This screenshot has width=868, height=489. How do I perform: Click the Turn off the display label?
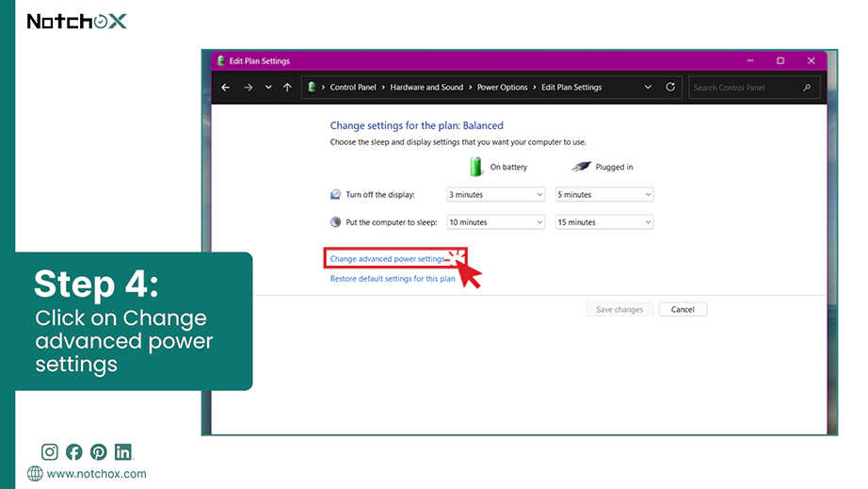(379, 194)
